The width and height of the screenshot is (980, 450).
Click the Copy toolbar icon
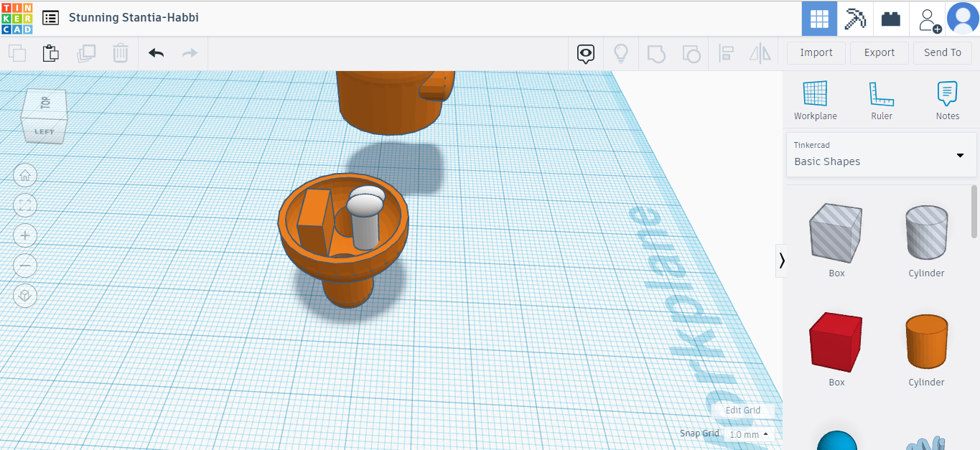click(x=17, y=53)
